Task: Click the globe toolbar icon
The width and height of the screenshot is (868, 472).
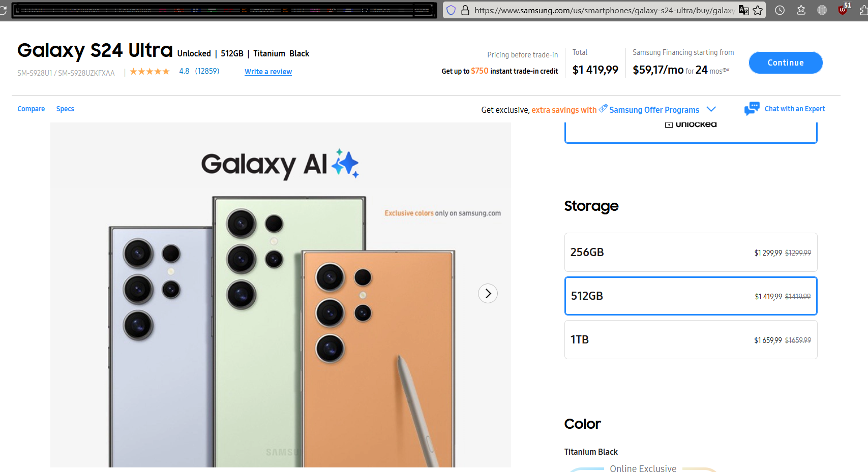Action: point(822,10)
